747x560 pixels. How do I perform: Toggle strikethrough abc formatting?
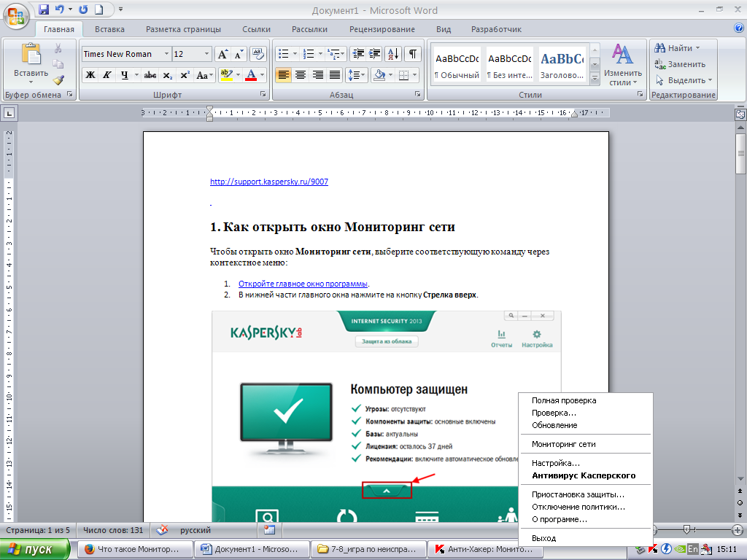tap(150, 75)
